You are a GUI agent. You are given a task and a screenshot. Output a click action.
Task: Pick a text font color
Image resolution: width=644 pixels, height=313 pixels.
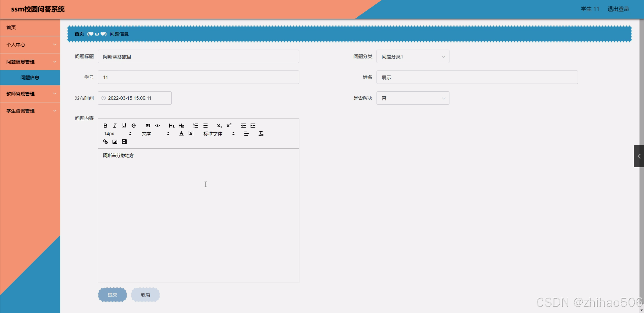(181, 134)
